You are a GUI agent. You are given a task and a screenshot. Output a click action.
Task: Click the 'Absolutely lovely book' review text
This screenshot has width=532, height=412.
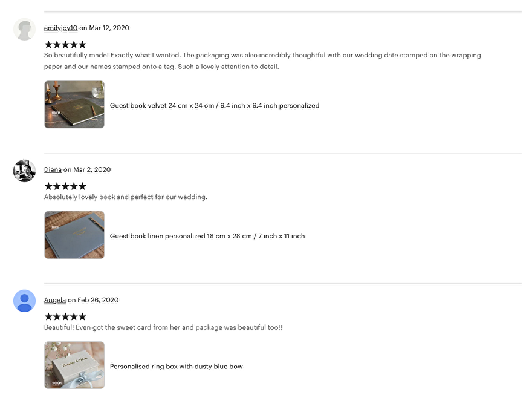coord(126,197)
